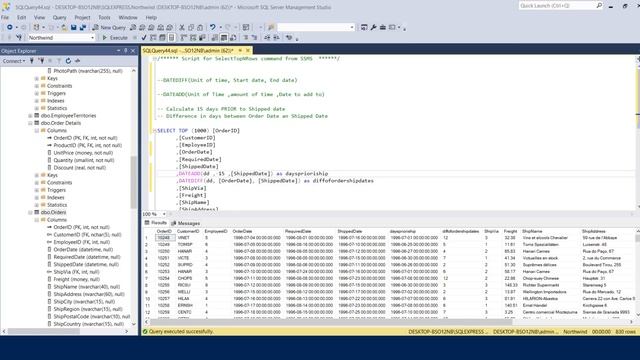Click the results grid horizontal scrollbar

(331, 322)
